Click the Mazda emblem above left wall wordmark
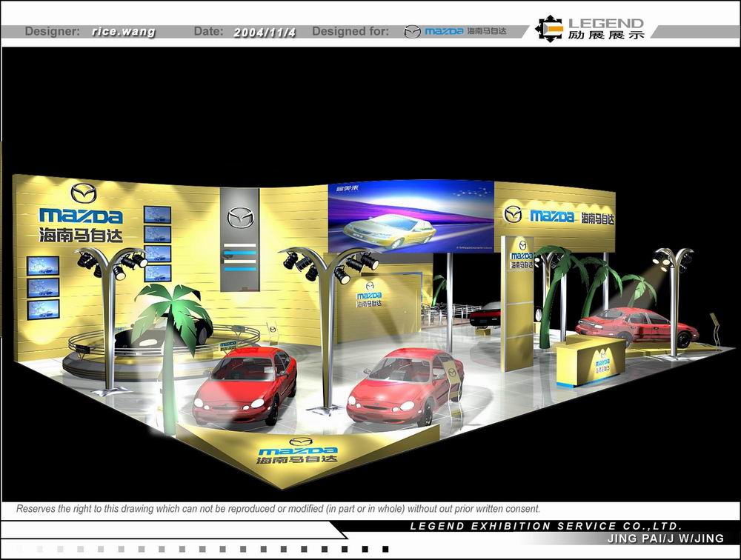The image size is (741, 560). [x=84, y=193]
